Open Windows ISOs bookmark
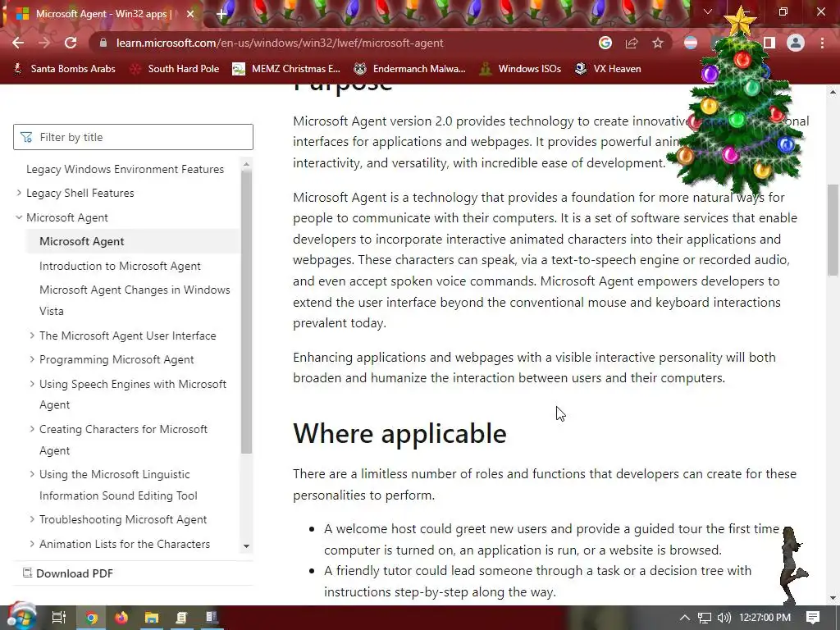 (520, 69)
